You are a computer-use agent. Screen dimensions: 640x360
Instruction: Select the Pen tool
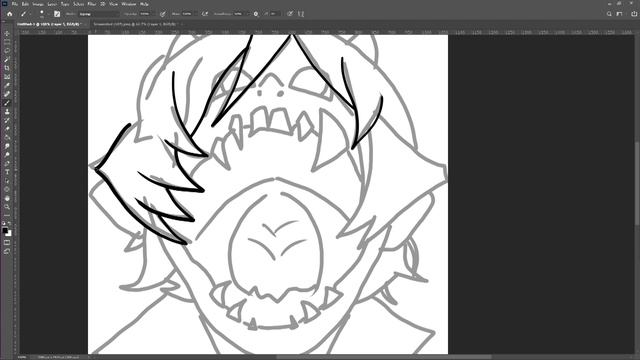7,163
